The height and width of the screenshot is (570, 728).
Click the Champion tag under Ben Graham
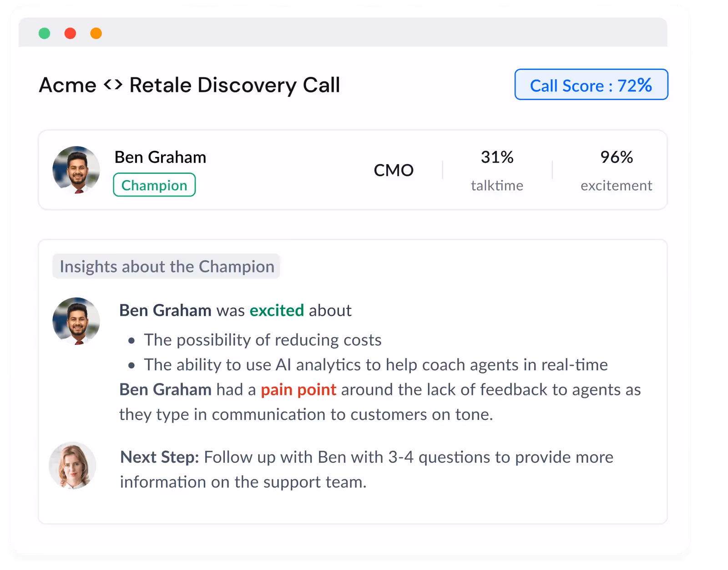point(154,185)
